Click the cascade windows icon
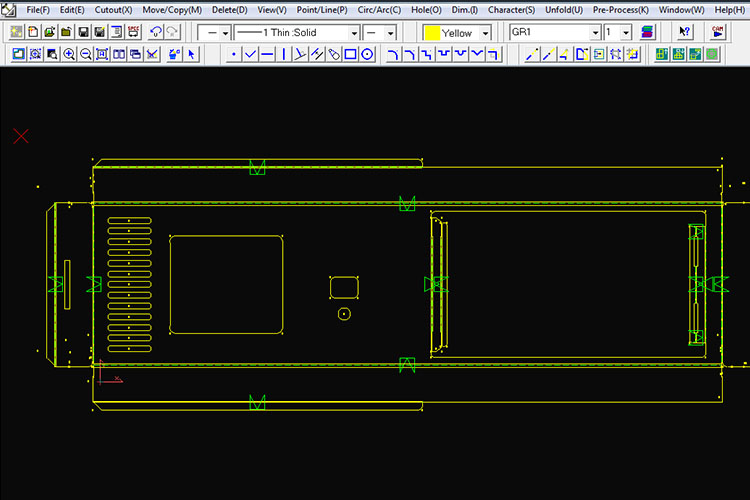The width and height of the screenshot is (750, 500). coord(135,54)
